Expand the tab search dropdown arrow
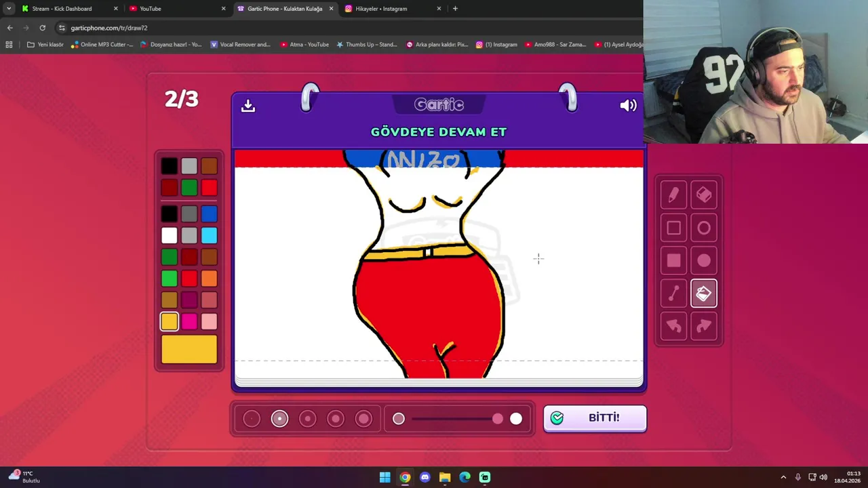Viewport: 868px width, 488px height. 9,9
